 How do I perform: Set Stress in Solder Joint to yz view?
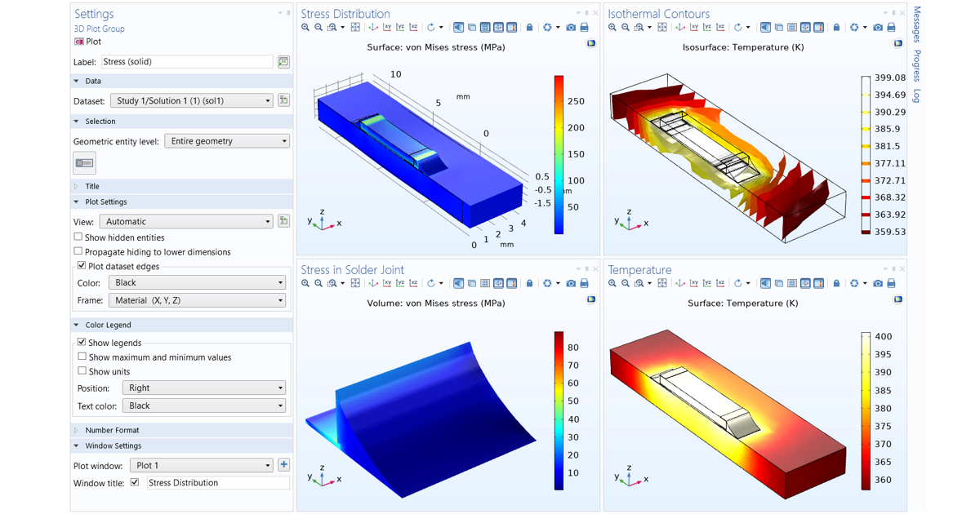(x=400, y=284)
